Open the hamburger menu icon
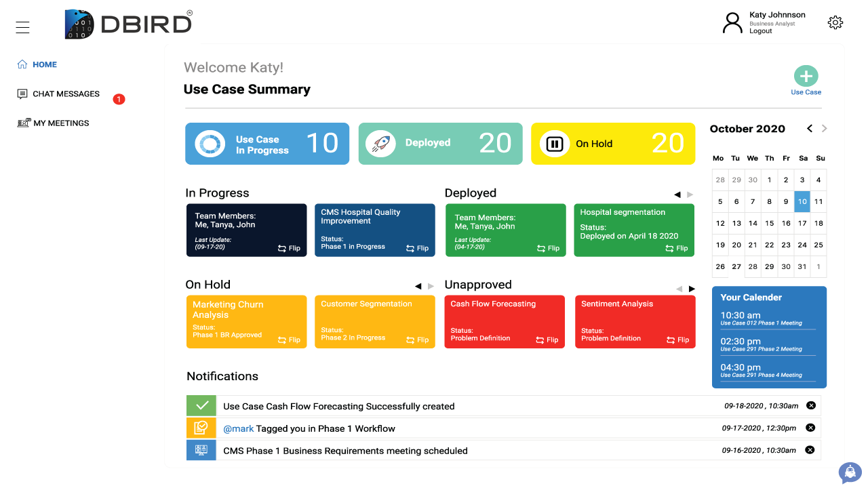 [22, 27]
